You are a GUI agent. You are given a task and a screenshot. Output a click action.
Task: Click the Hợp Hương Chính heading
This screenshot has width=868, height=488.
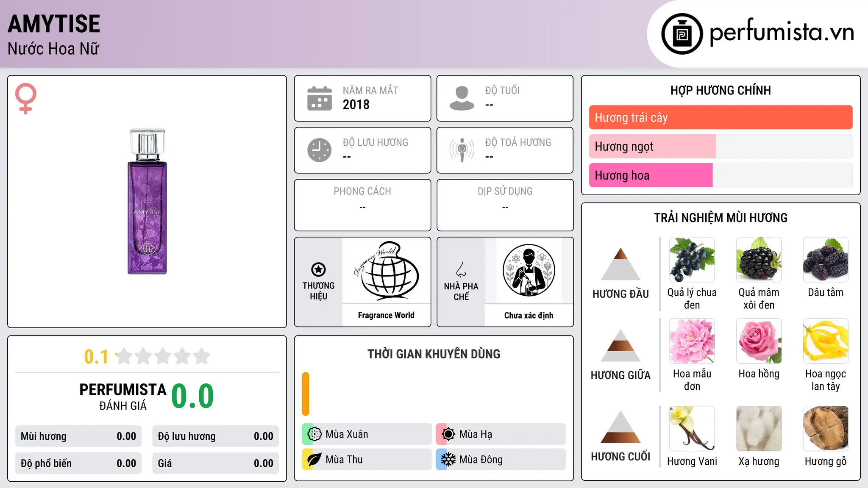click(x=721, y=90)
